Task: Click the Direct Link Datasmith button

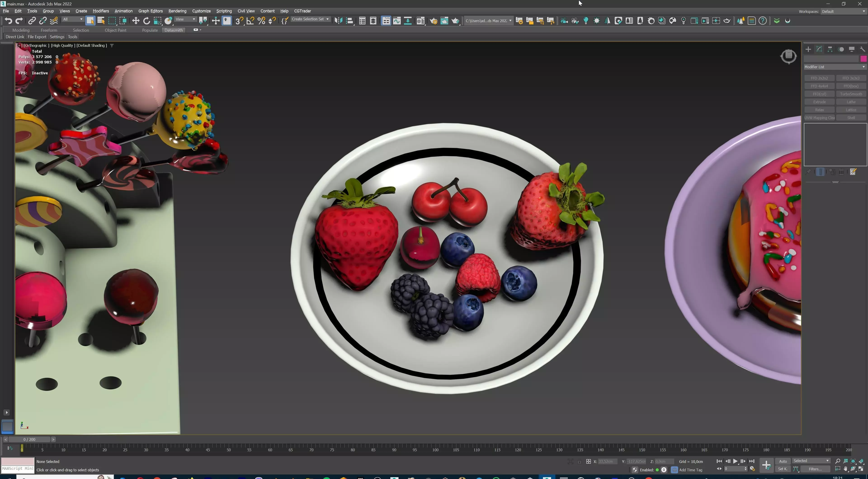Action: click(x=15, y=37)
